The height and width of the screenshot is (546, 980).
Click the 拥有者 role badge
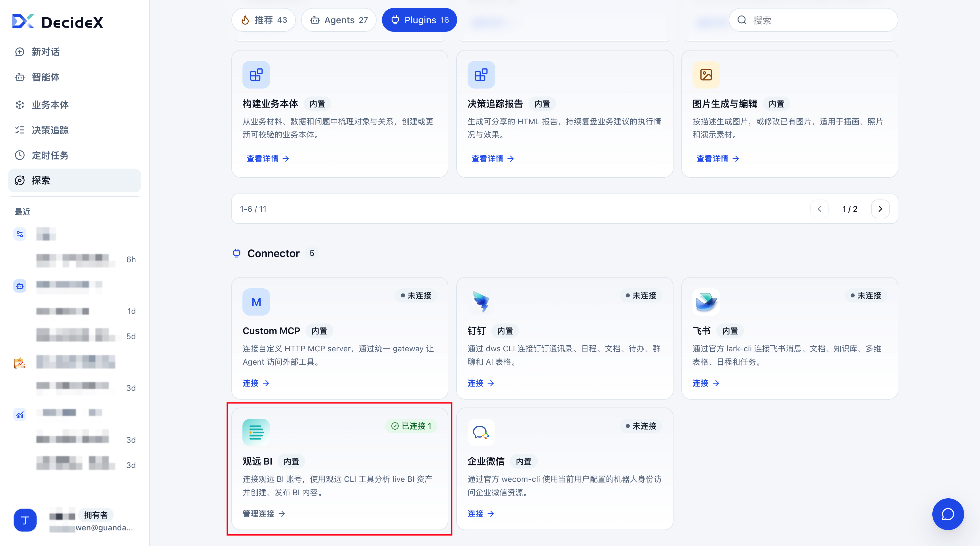pos(96,515)
